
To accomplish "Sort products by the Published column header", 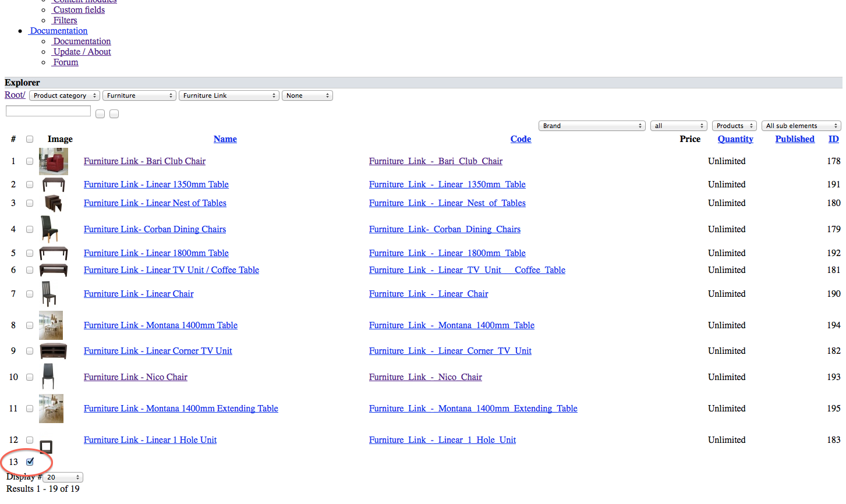I will (x=795, y=139).
